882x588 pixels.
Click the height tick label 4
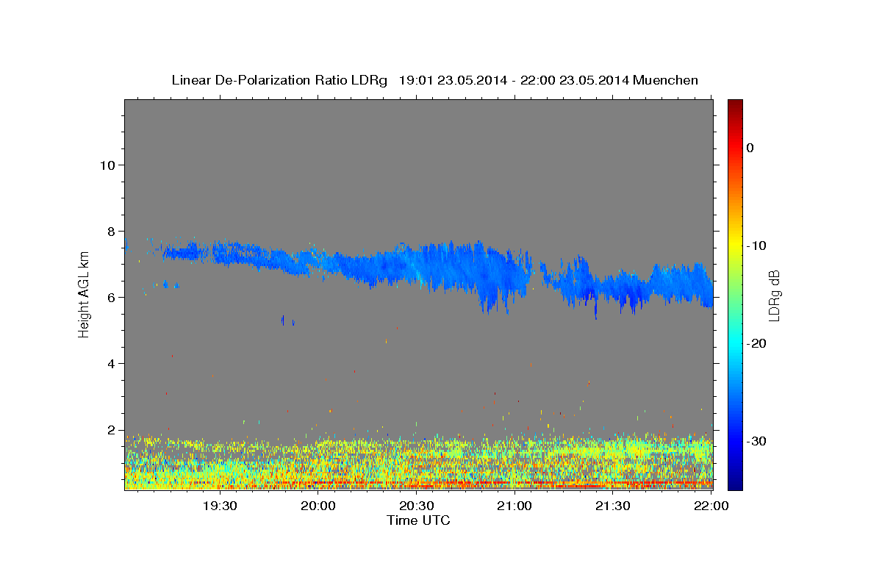pos(112,363)
